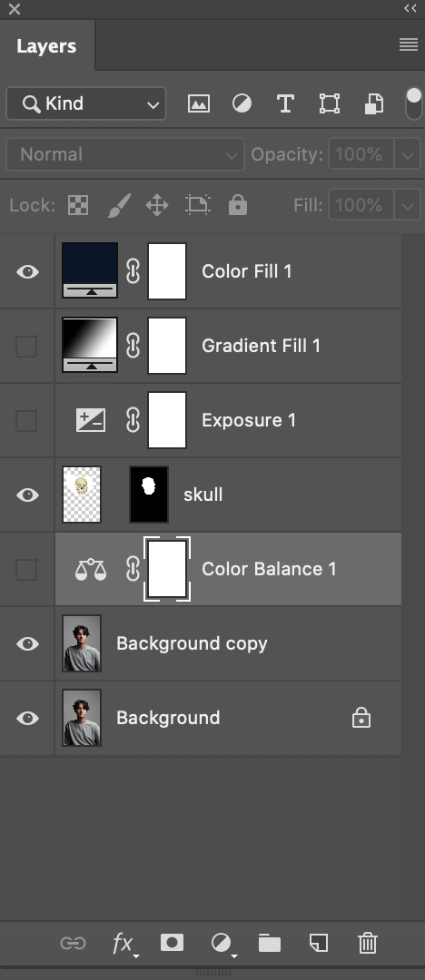Show the Exposure 1 layer
425x980 pixels.
coord(26,420)
